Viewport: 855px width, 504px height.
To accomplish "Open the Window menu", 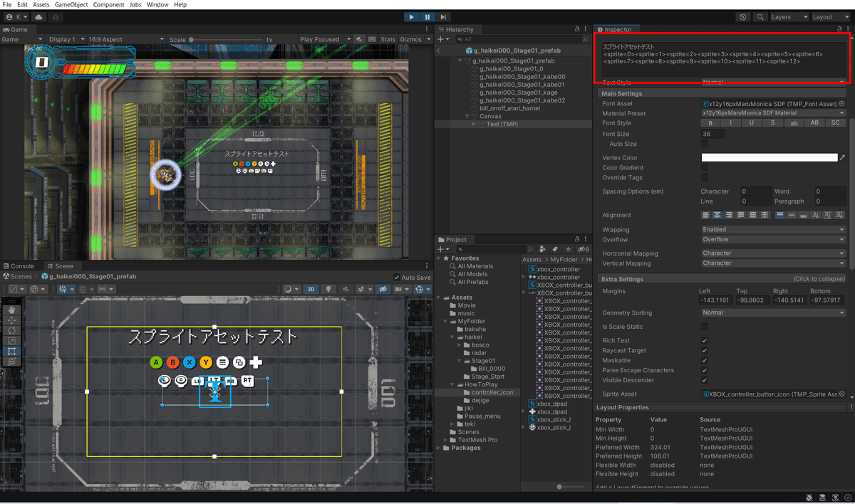I will click(x=158, y=5).
